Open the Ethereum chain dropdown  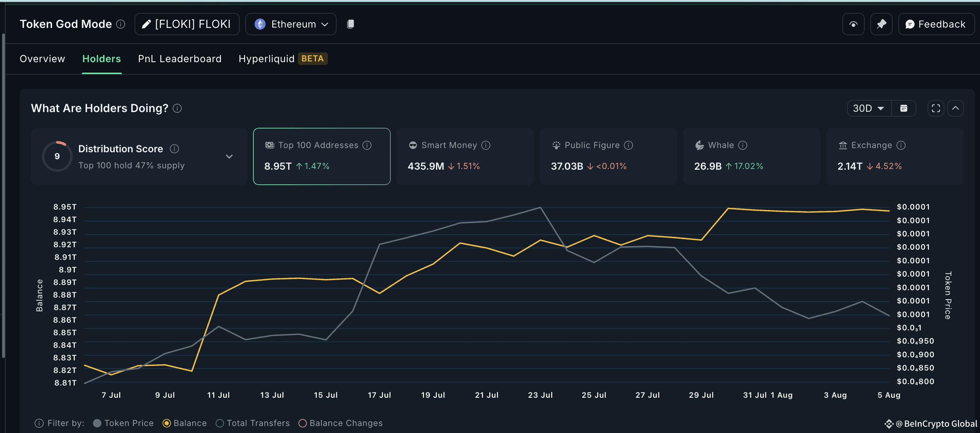pyautogui.click(x=291, y=24)
